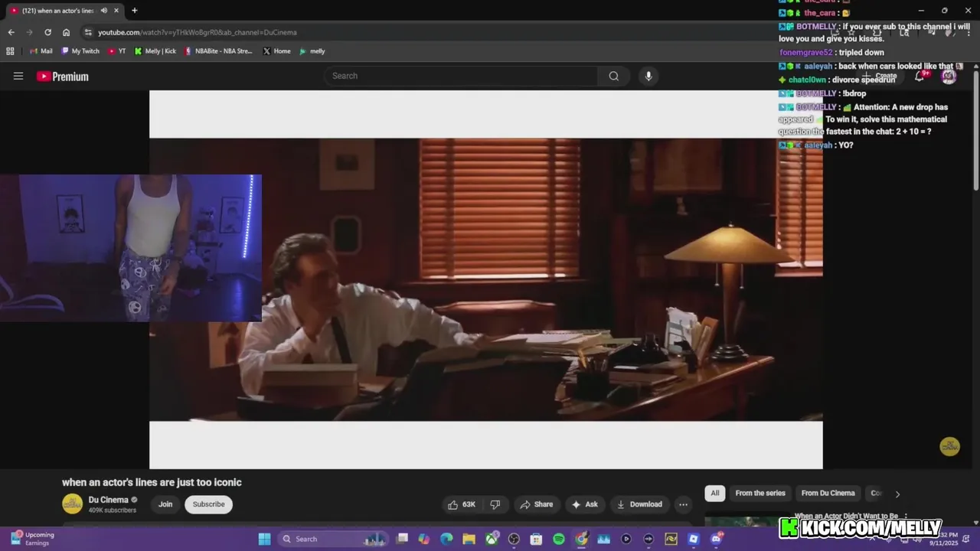The height and width of the screenshot is (551, 980).
Task: Reload the page
Action: 47,32
